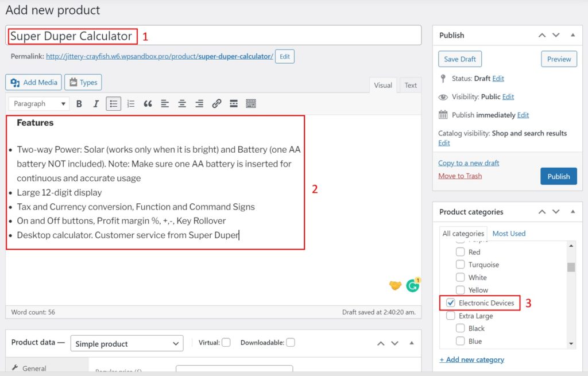Click the calendar icon beside Publish immediately
The image size is (588, 376).
tap(443, 115)
